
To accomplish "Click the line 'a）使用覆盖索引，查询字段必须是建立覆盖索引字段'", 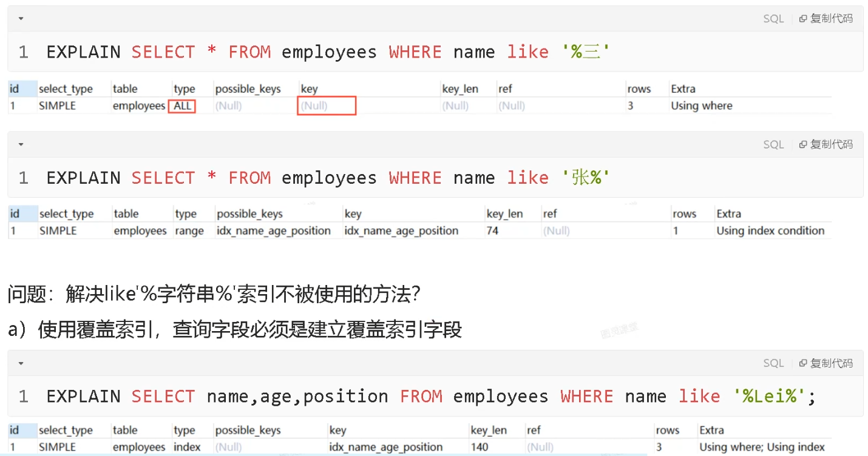I will coord(235,330).
